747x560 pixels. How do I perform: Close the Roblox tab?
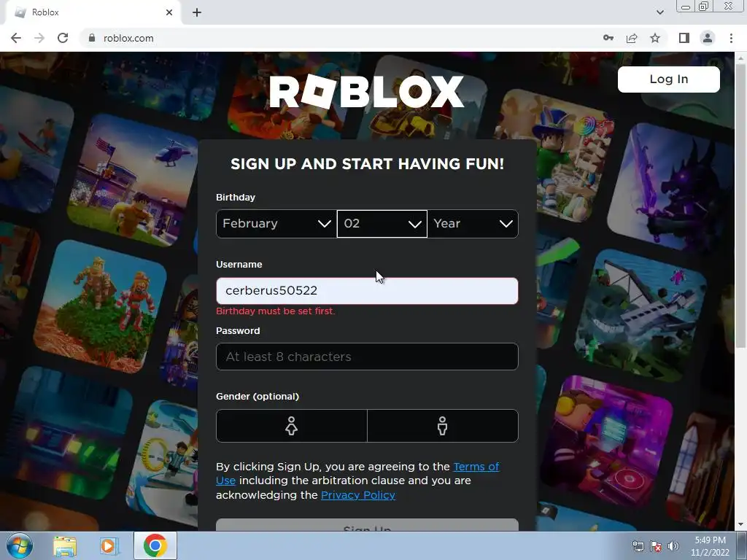coord(169,12)
